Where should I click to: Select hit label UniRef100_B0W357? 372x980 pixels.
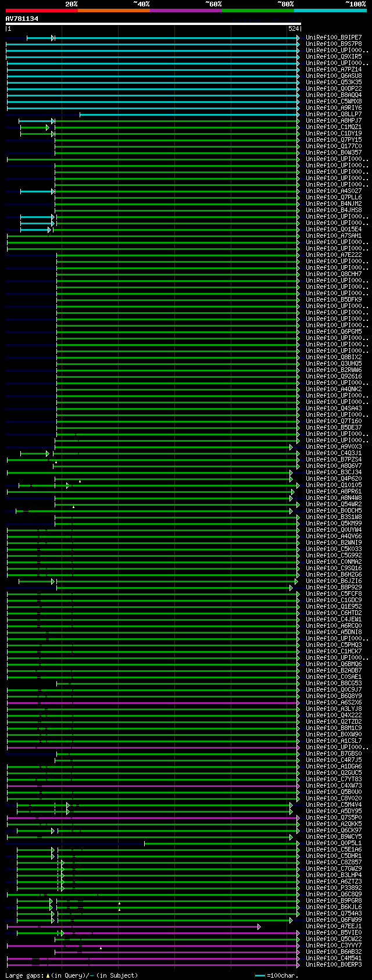point(334,153)
